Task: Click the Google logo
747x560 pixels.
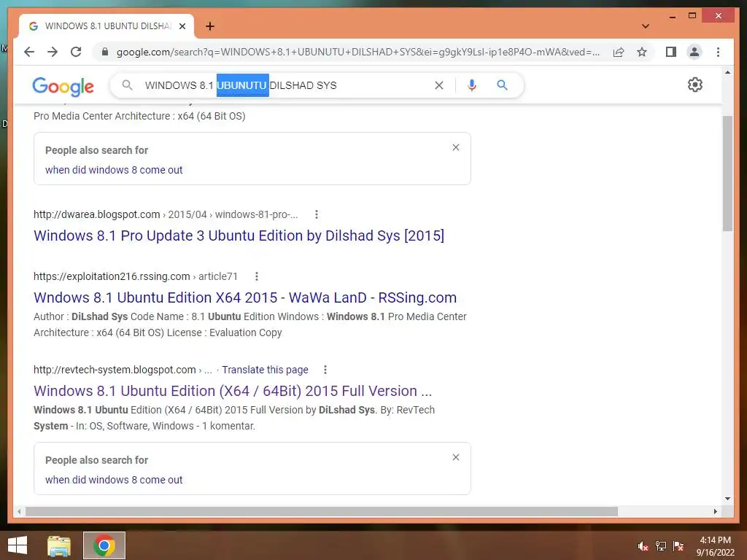Action: pyautogui.click(x=63, y=86)
